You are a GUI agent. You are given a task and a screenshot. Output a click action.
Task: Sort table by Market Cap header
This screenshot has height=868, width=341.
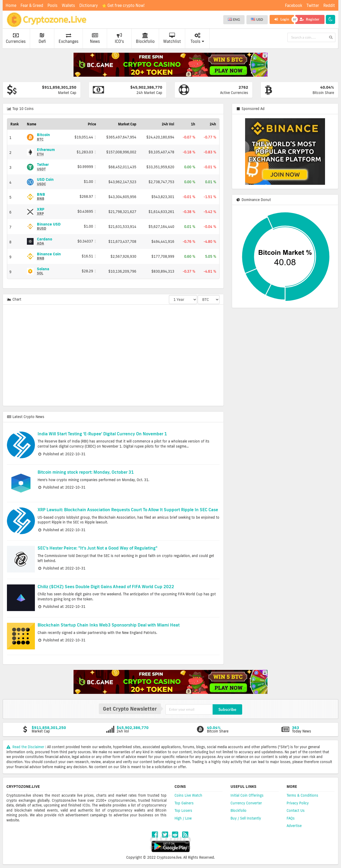click(x=127, y=124)
